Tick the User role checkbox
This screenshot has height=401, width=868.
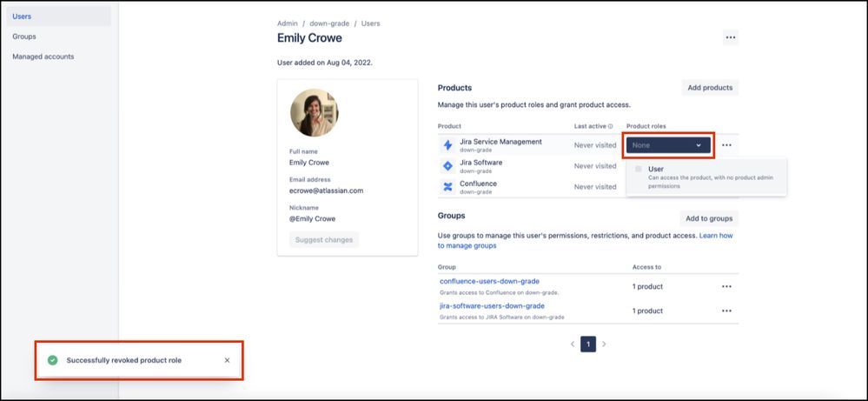(x=639, y=169)
